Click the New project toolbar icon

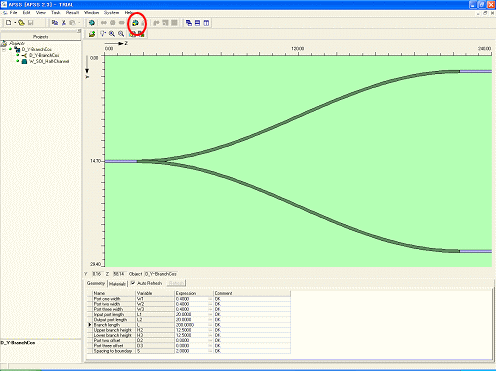(x=9, y=23)
